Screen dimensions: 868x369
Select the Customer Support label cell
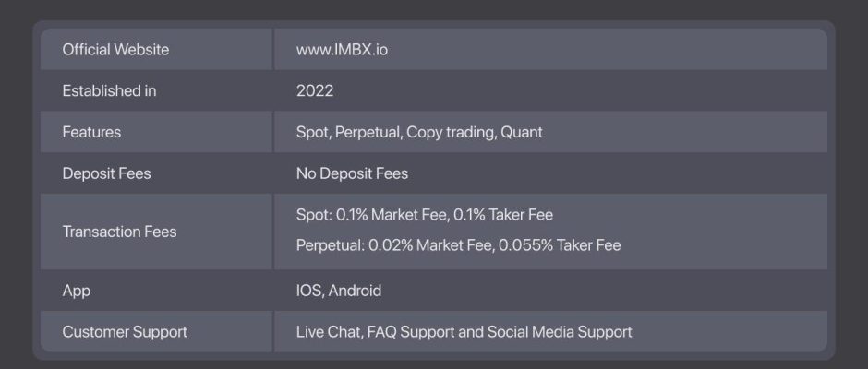(125, 332)
